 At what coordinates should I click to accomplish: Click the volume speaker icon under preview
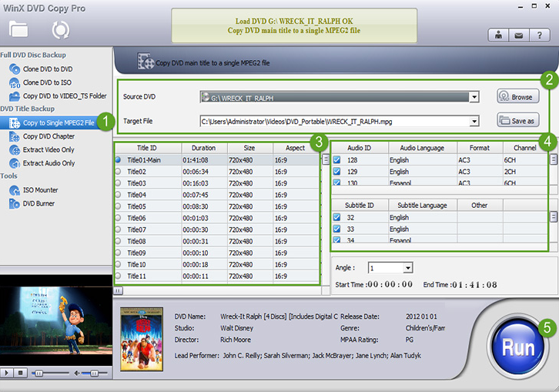[76, 373]
